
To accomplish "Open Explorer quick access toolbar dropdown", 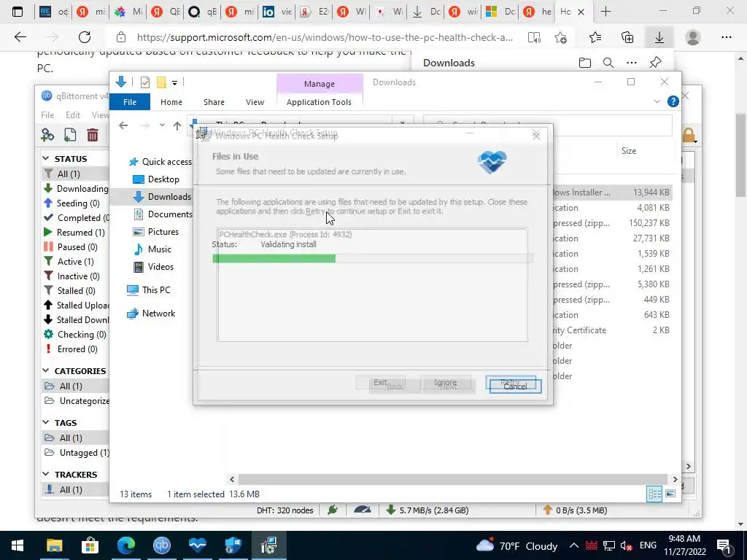I will [175, 83].
